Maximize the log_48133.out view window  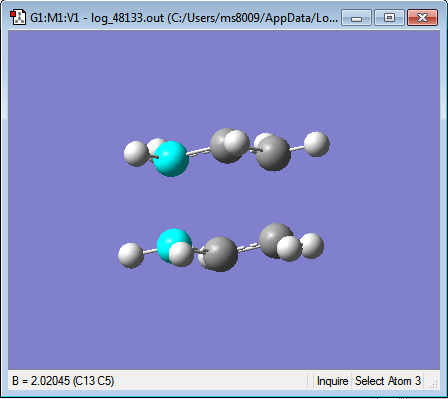click(x=389, y=17)
